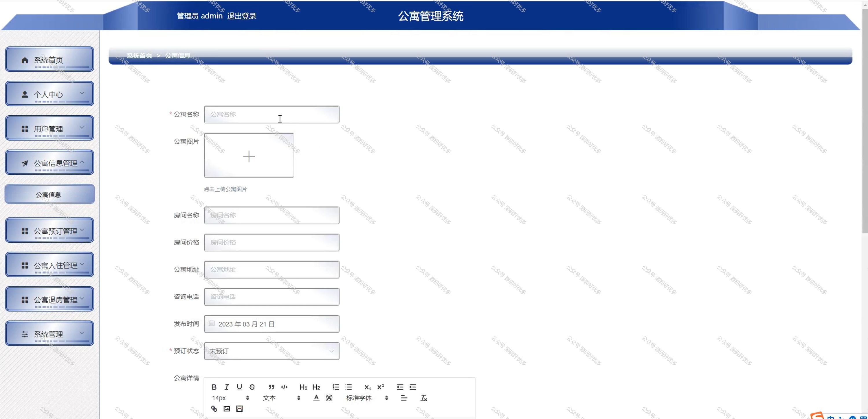Screen dimensions: 868x419
Task: Click the 退出登录 link
Action: point(242,16)
